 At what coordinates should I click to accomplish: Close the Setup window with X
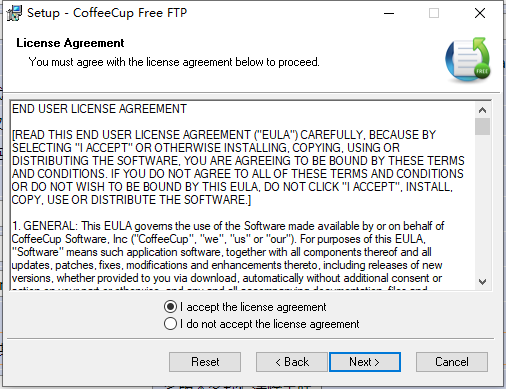[480, 13]
